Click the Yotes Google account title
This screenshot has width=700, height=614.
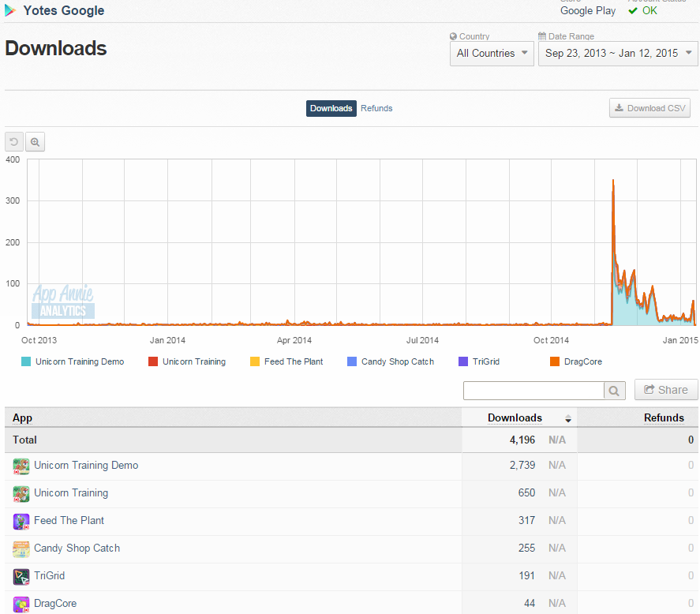click(x=63, y=10)
